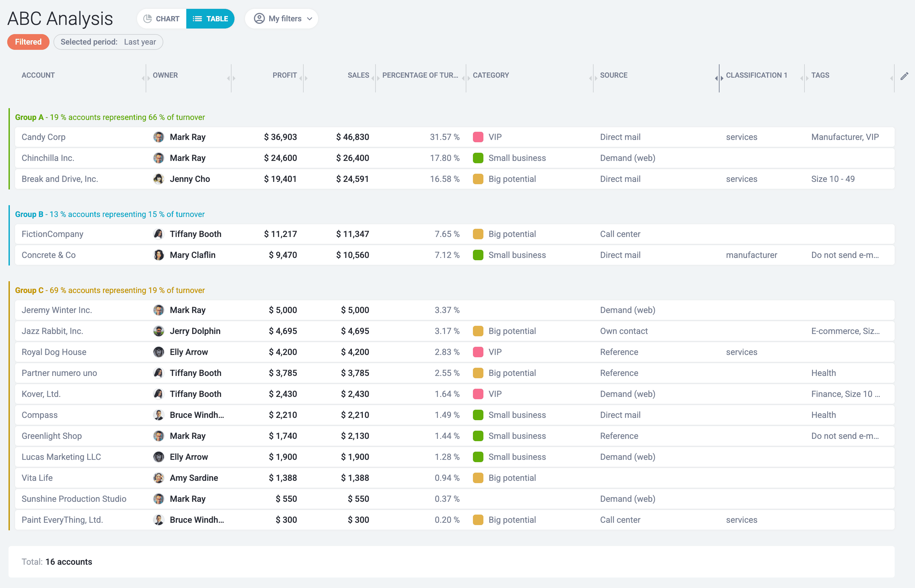This screenshot has width=915, height=588.
Task: Click the Filtered button
Action: (28, 42)
